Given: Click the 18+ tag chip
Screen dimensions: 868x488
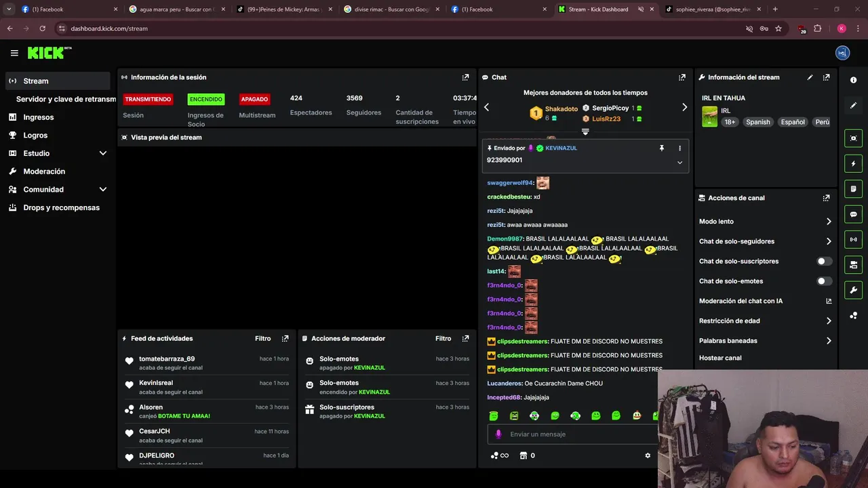Looking at the screenshot, I should [730, 122].
